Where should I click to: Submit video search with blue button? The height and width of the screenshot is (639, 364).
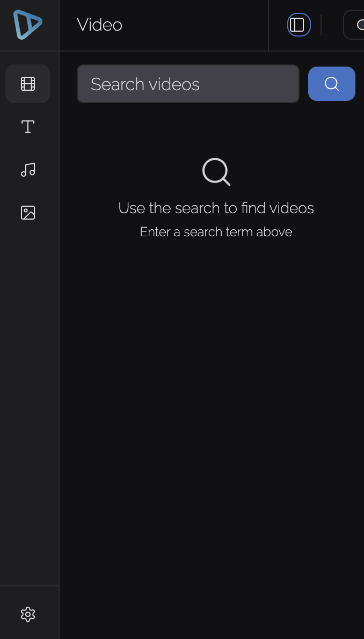(x=331, y=84)
